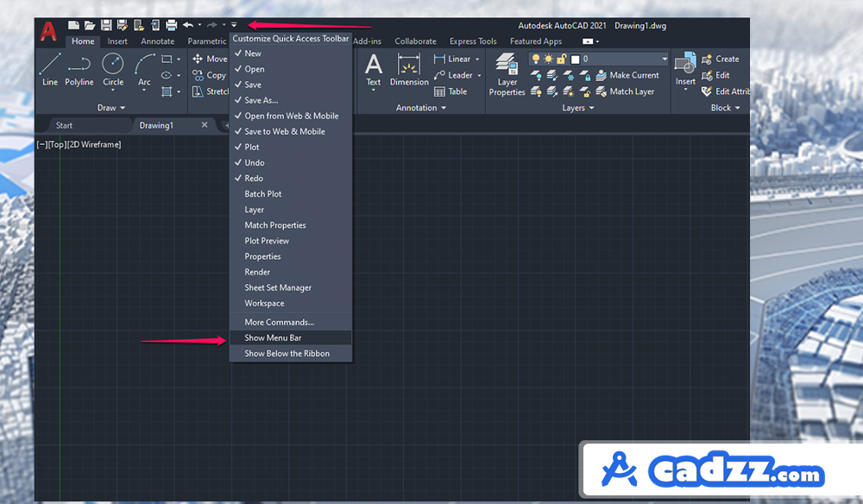Click the white layer color swatch
Viewport: 863px width, 504px height.
(x=575, y=59)
